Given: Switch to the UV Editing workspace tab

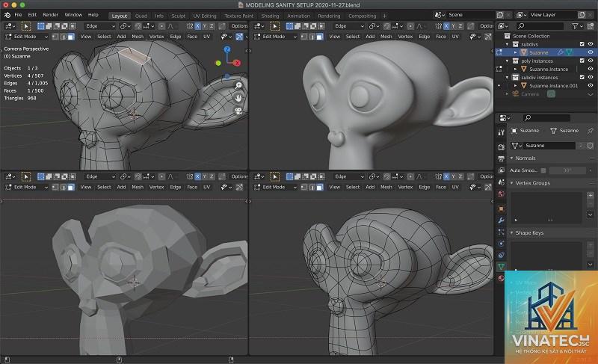Looking at the screenshot, I should pyautogui.click(x=204, y=16).
